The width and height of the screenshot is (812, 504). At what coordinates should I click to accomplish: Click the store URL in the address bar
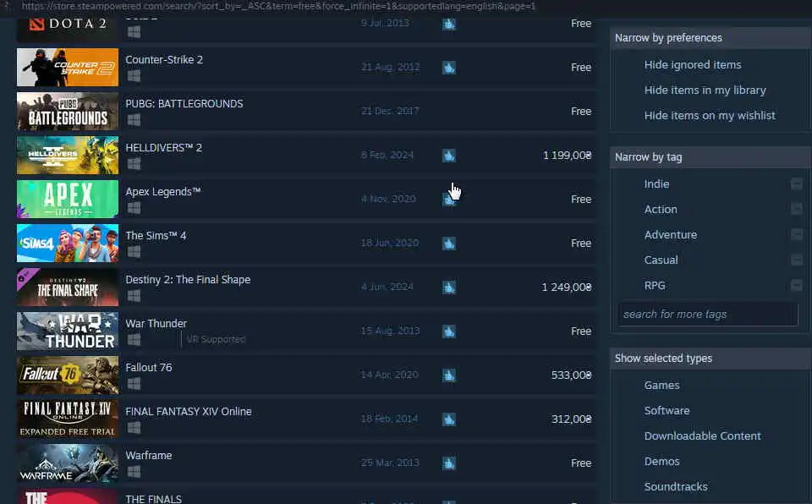click(x=278, y=6)
